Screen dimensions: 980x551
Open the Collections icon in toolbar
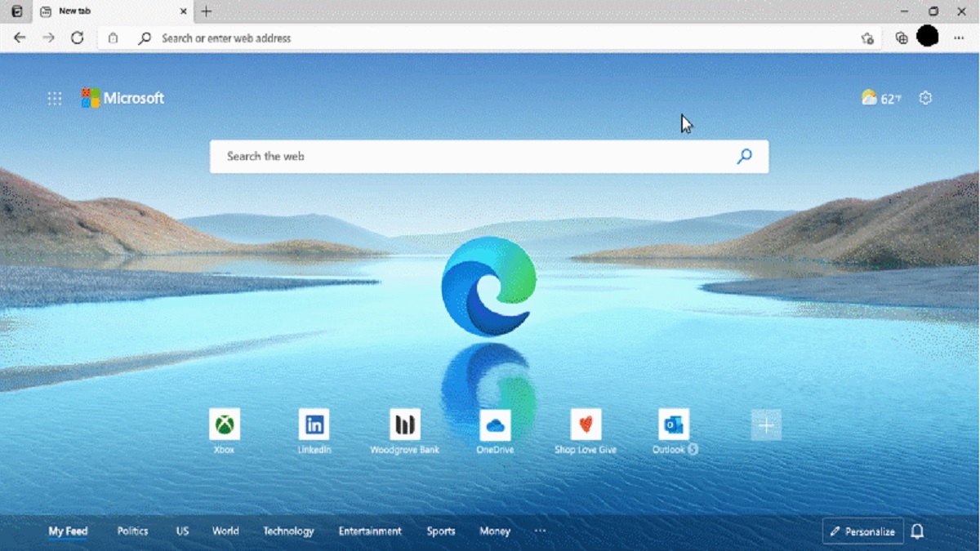(902, 38)
